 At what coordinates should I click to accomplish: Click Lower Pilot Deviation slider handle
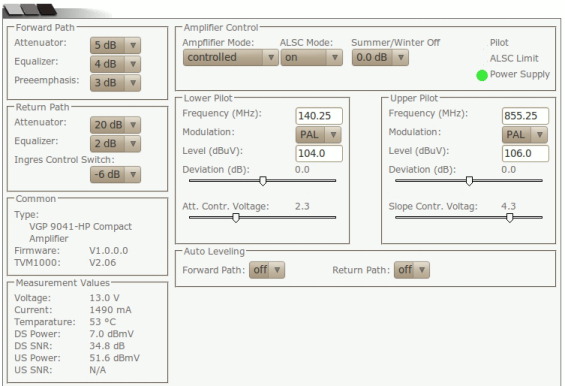(263, 181)
